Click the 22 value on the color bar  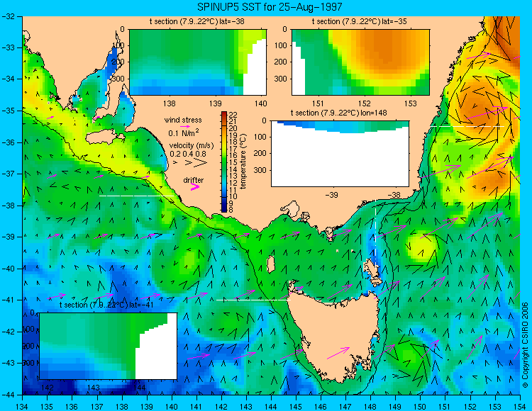(233, 115)
